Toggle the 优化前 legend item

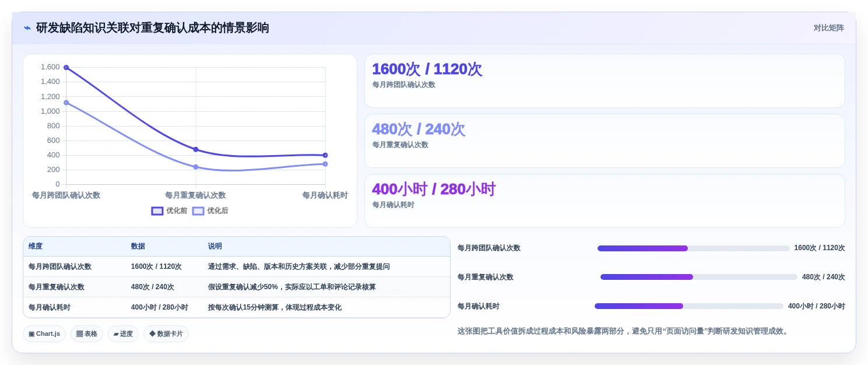pos(169,211)
